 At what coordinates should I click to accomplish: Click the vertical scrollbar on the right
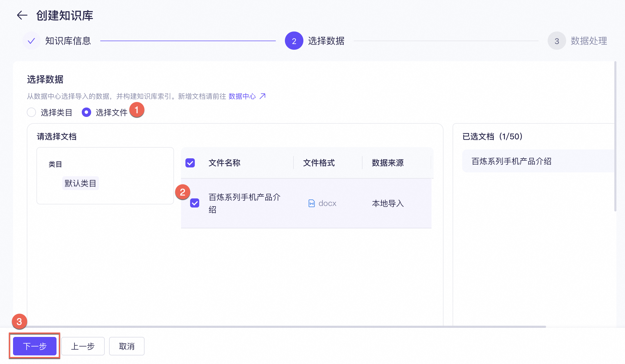click(615, 135)
